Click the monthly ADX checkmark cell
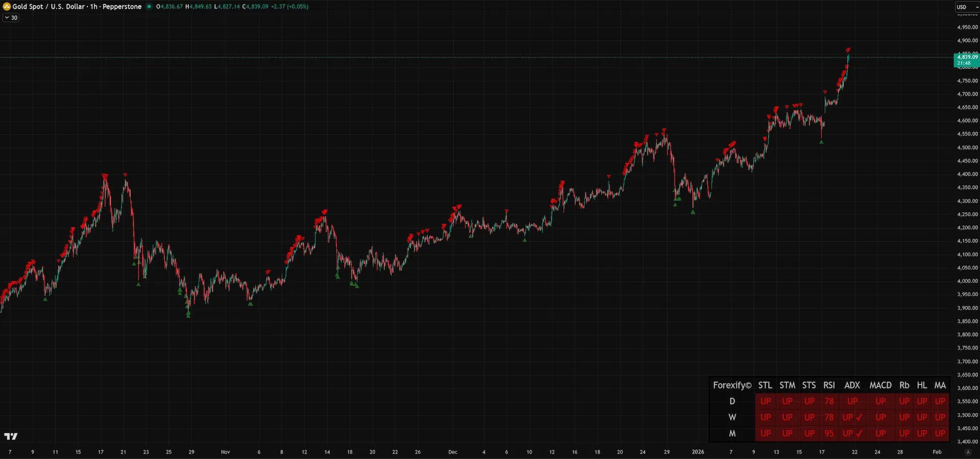The height and width of the screenshot is (459, 980). (852, 433)
